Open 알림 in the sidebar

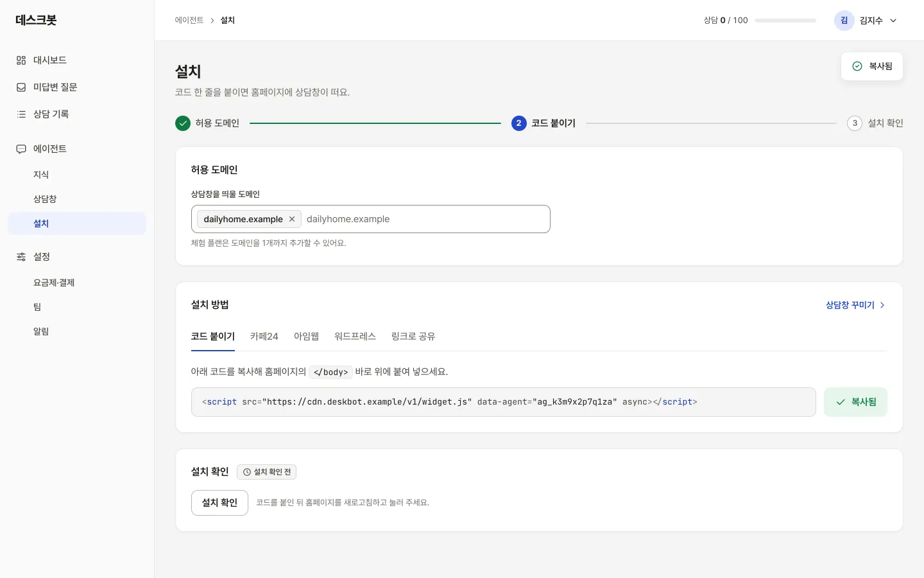point(77,331)
